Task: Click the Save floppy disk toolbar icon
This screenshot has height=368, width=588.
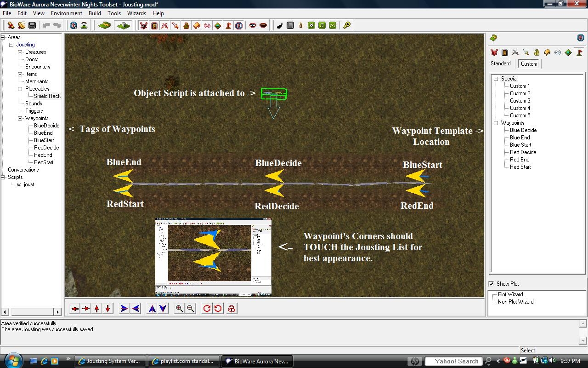Action: 32,26
